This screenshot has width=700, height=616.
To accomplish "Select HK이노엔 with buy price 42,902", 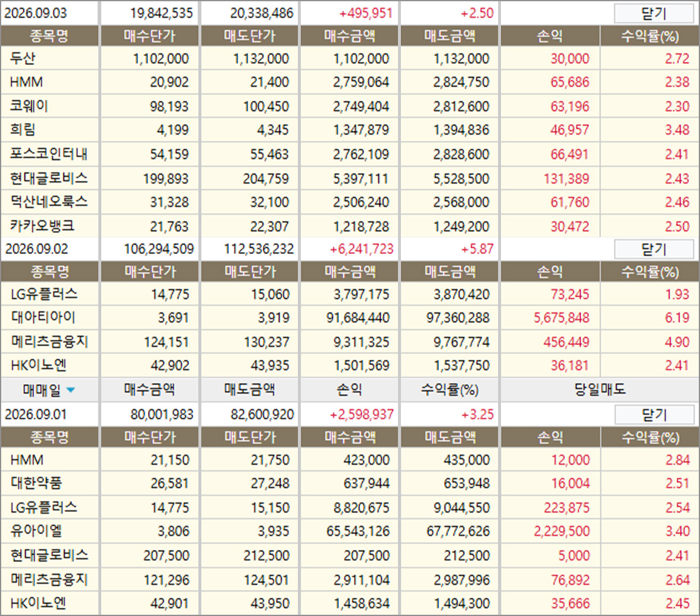I will tap(39, 365).
